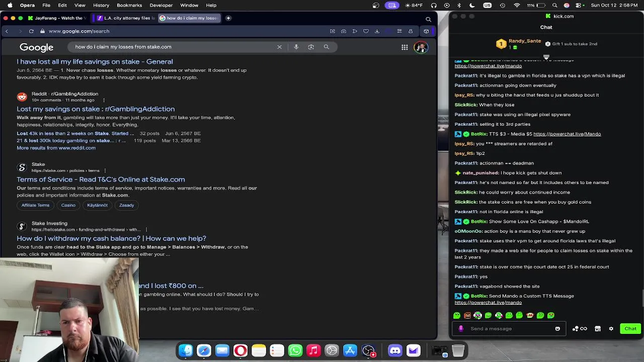This screenshot has width=644, height=362.
Task: Open Discord from the Dock
Action: (395, 350)
